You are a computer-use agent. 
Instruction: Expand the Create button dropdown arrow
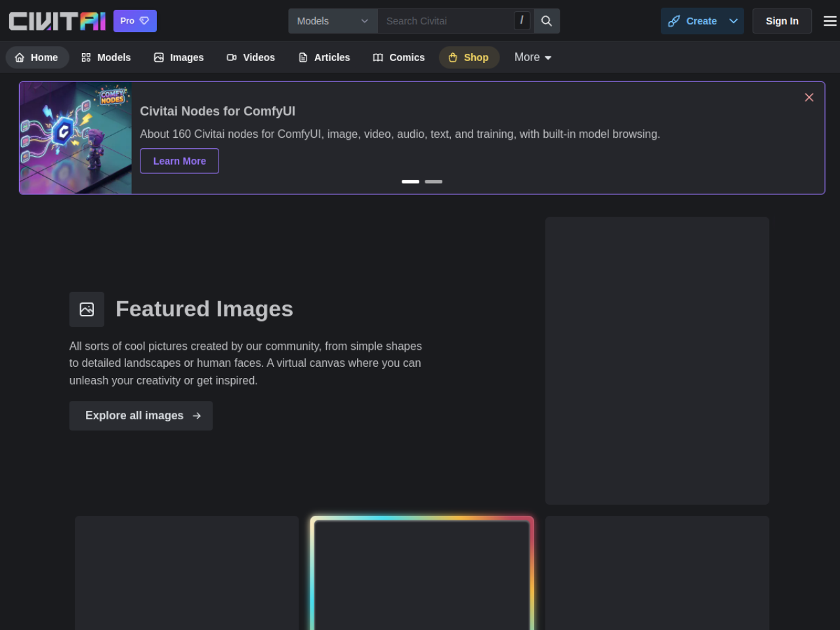[x=734, y=21]
